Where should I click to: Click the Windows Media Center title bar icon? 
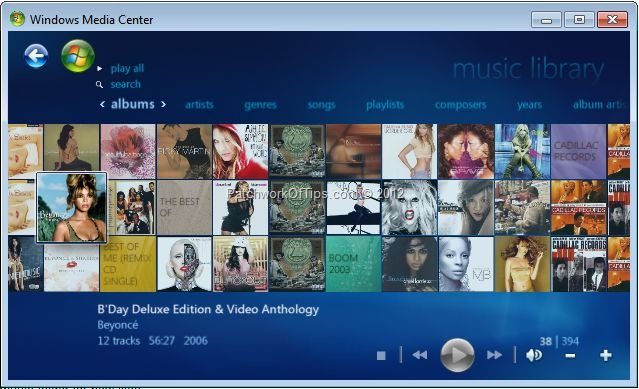coord(17,19)
